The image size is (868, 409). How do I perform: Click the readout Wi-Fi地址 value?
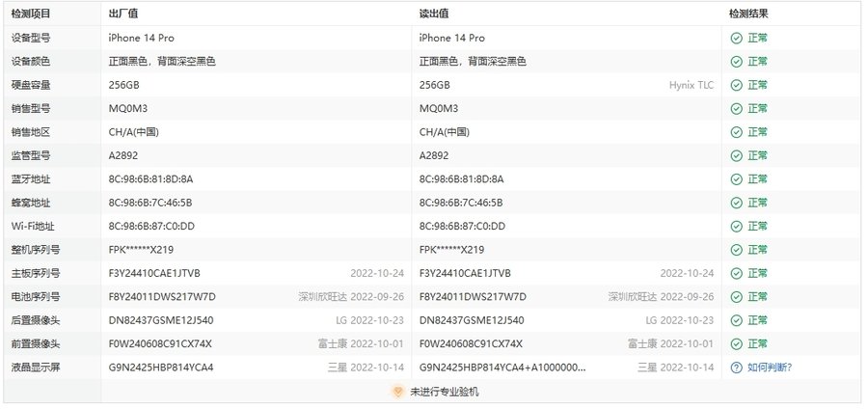point(462,227)
